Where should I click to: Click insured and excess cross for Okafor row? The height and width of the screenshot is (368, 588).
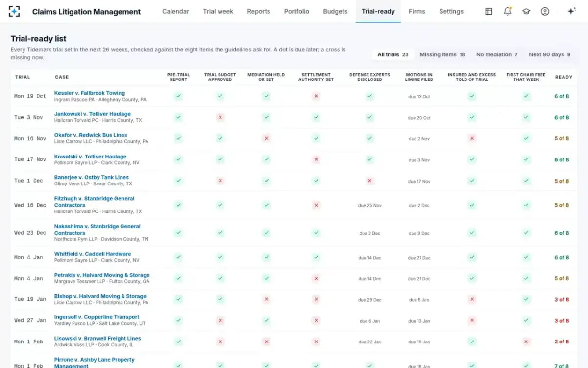472,138
